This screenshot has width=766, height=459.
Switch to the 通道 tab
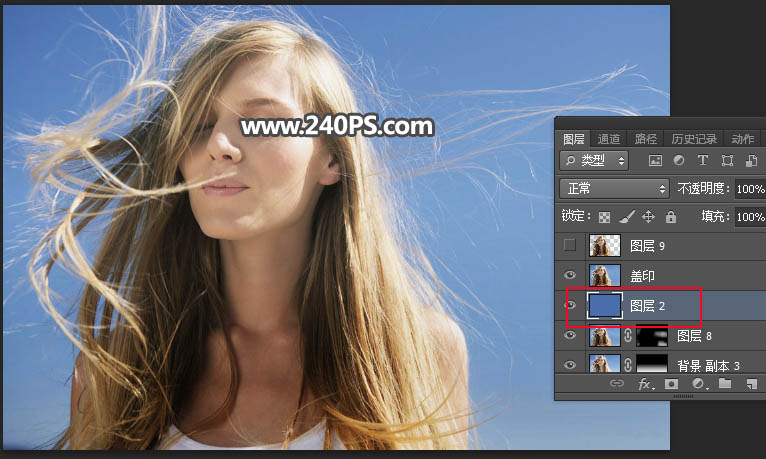pos(609,139)
